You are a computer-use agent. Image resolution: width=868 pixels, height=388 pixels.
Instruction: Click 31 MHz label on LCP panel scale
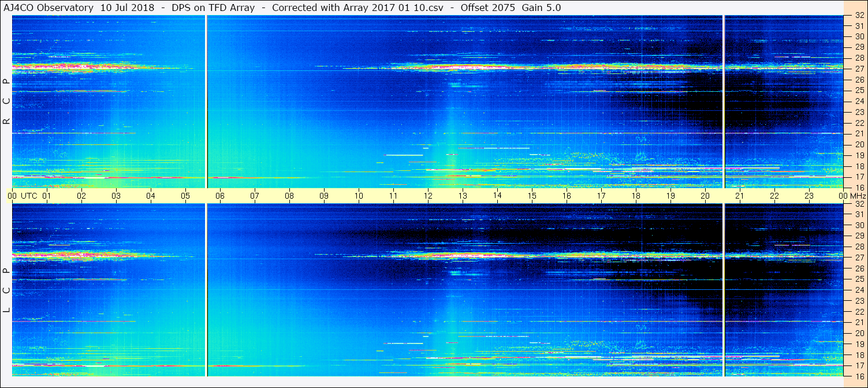tap(859, 214)
